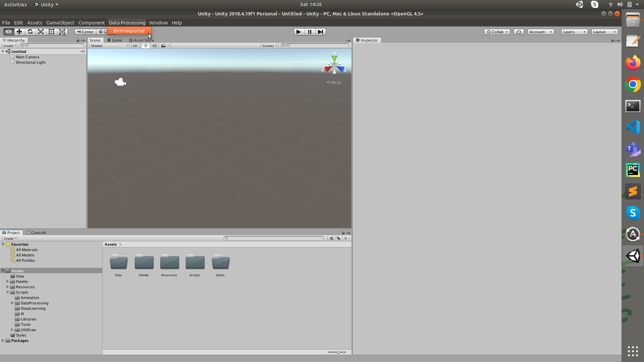
Task: Select the Scale tool
Action: click(41, 32)
